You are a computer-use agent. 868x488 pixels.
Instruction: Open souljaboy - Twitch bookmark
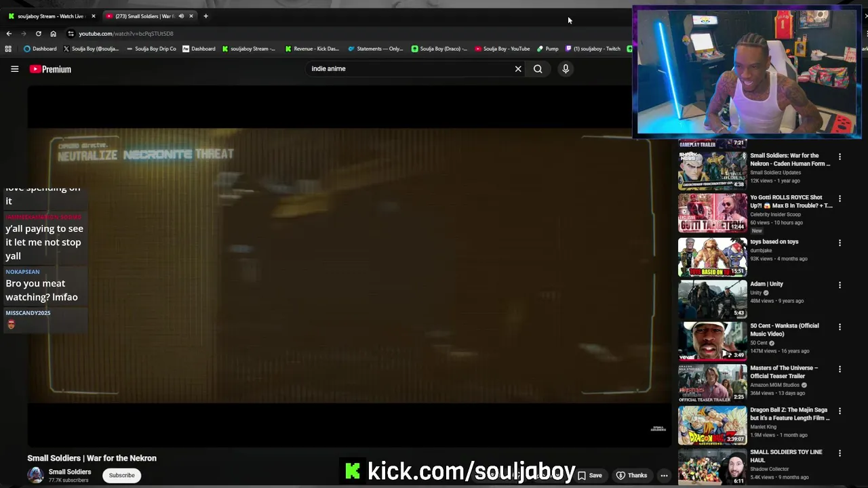[x=593, y=49]
